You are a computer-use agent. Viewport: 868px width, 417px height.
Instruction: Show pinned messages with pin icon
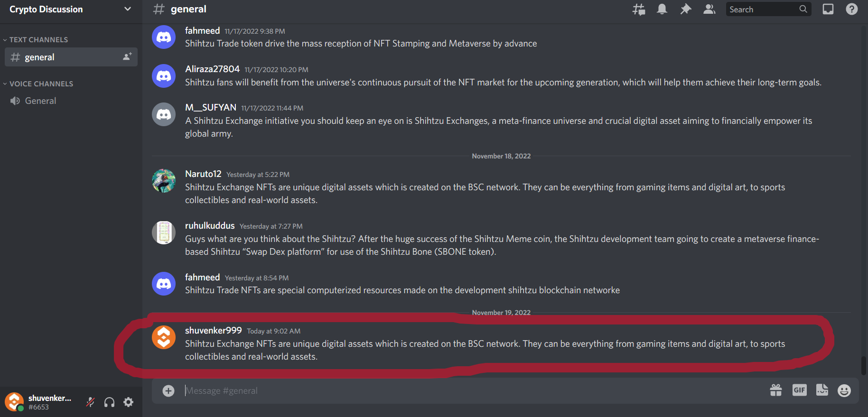[686, 9]
